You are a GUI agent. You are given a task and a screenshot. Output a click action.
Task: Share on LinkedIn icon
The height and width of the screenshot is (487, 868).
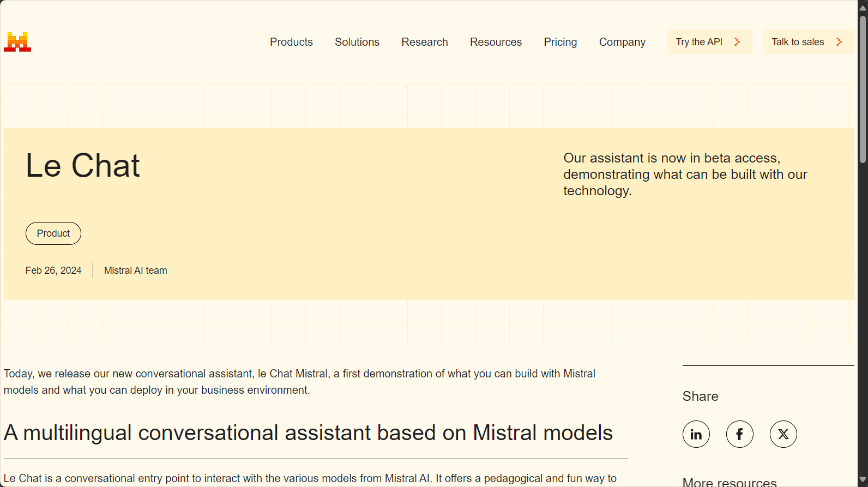click(696, 434)
